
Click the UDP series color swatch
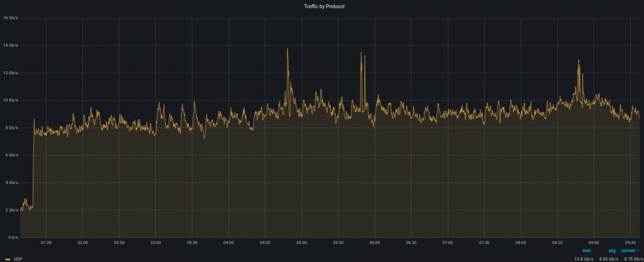coord(8,259)
